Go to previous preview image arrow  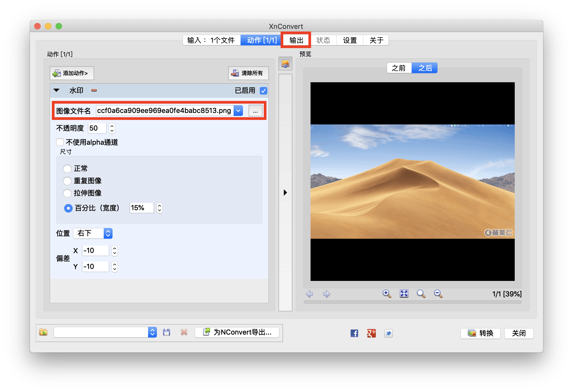coord(309,294)
